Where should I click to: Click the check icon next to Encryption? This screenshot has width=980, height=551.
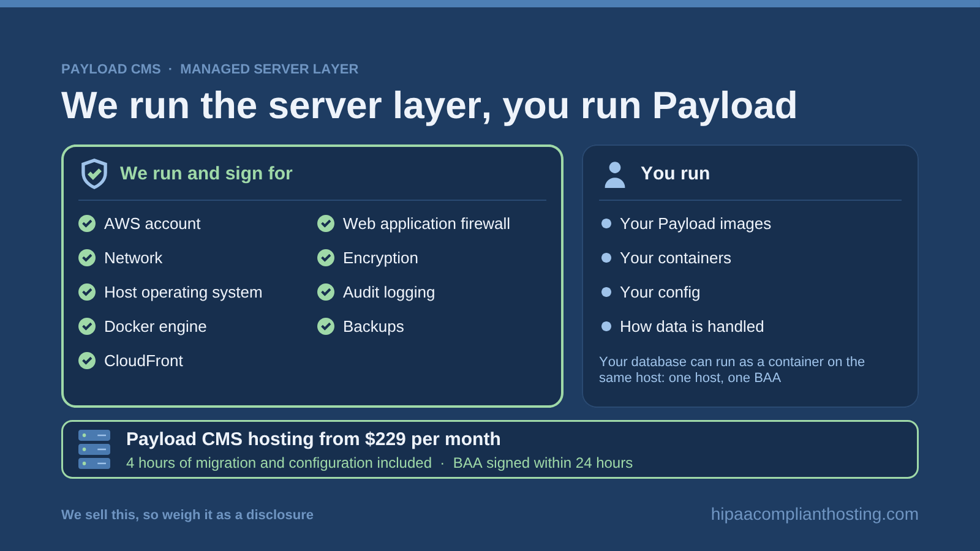(326, 258)
